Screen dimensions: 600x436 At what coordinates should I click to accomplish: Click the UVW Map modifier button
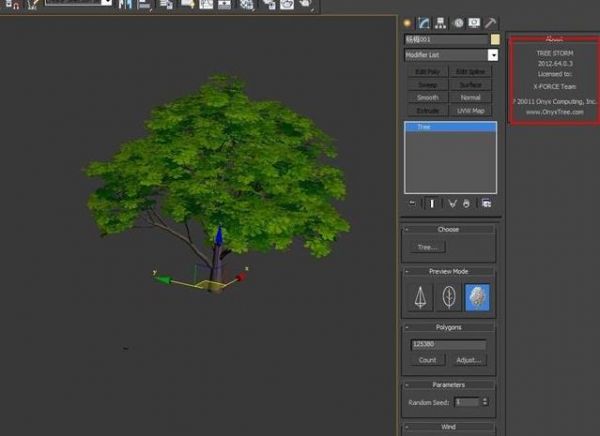click(x=470, y=110)
